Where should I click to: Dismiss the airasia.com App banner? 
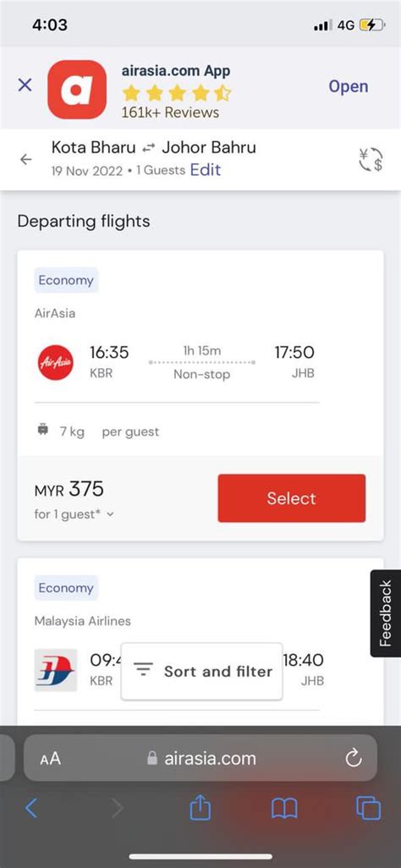pyautogui.click(x=25, y=85)
